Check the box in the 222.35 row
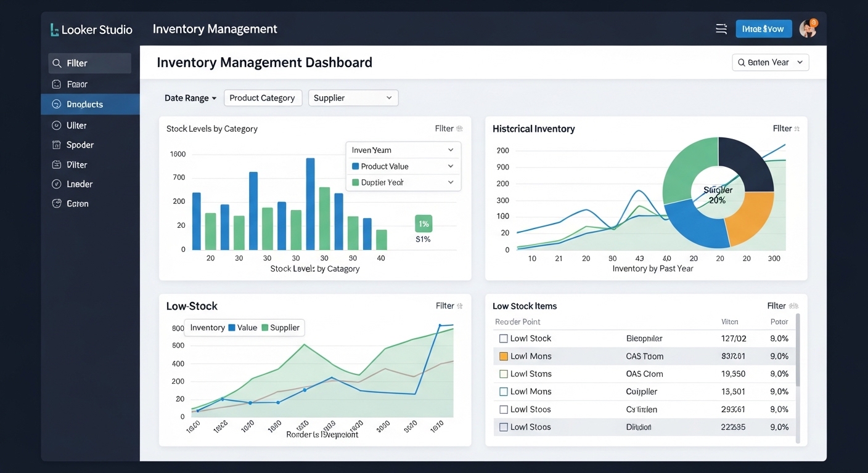868x473 pixels. (503, 427)
